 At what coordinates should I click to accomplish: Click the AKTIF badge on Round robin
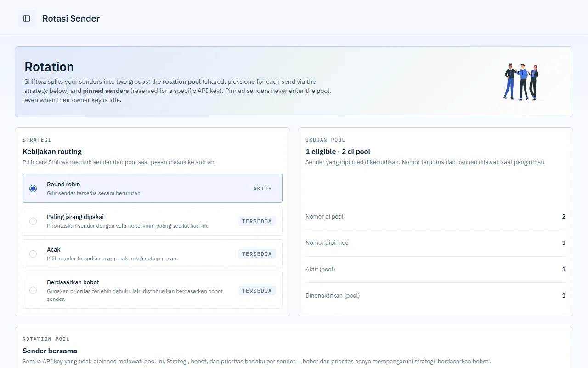point(263,189)
